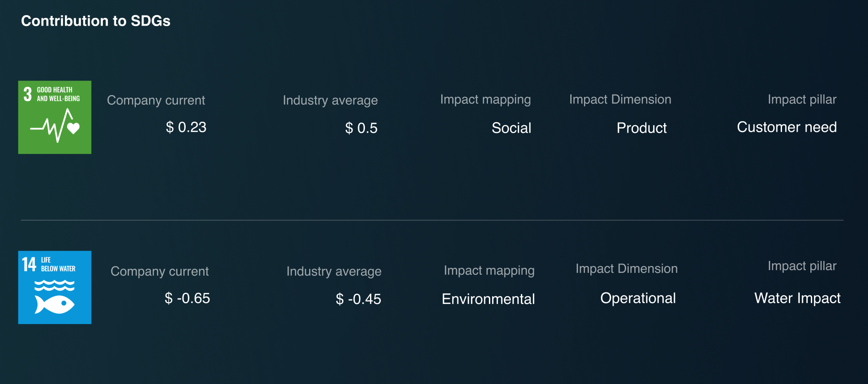Click the $ 0.23 company current value

[x=186, y=127]
